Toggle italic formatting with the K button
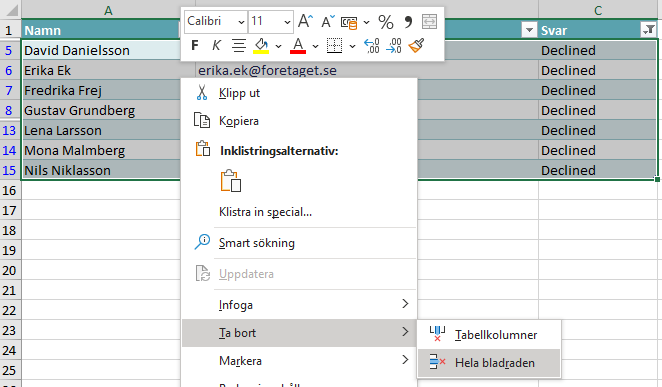662x387 pixels. (x=216, y=45)
